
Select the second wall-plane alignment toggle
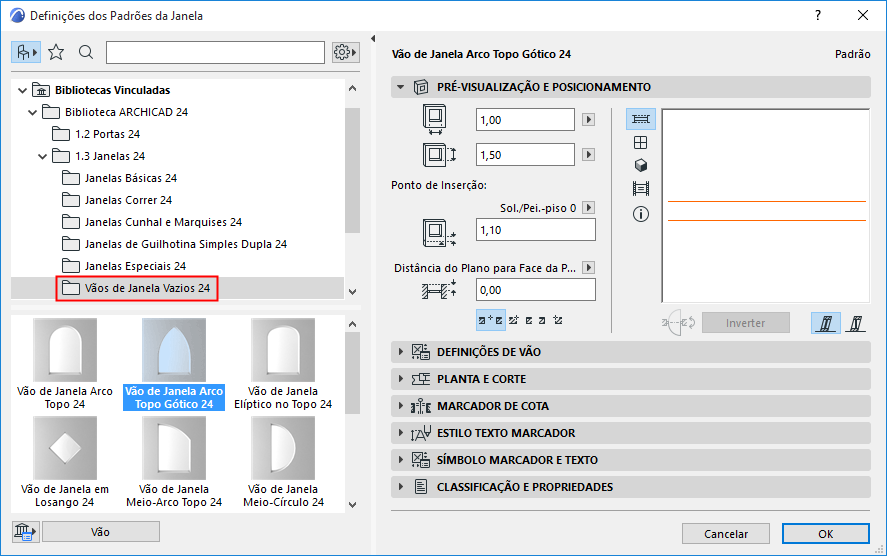855,323
